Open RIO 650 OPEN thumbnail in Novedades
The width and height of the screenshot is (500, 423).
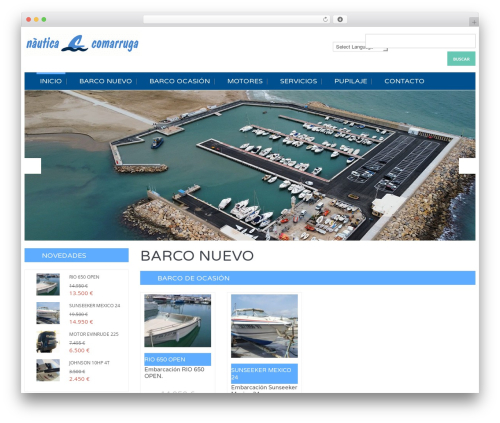tap(48, 284)
